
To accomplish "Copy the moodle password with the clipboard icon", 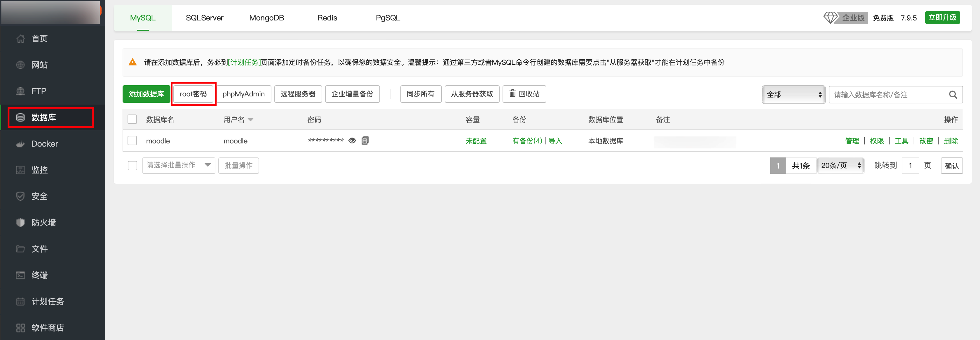I will point(365,141).
